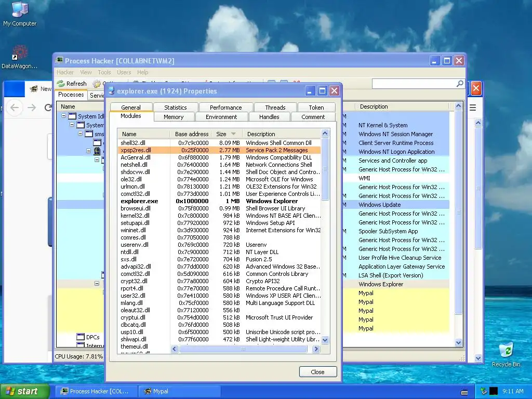Open the Help menu
The image size is (532, 399).
coord(142,72)
